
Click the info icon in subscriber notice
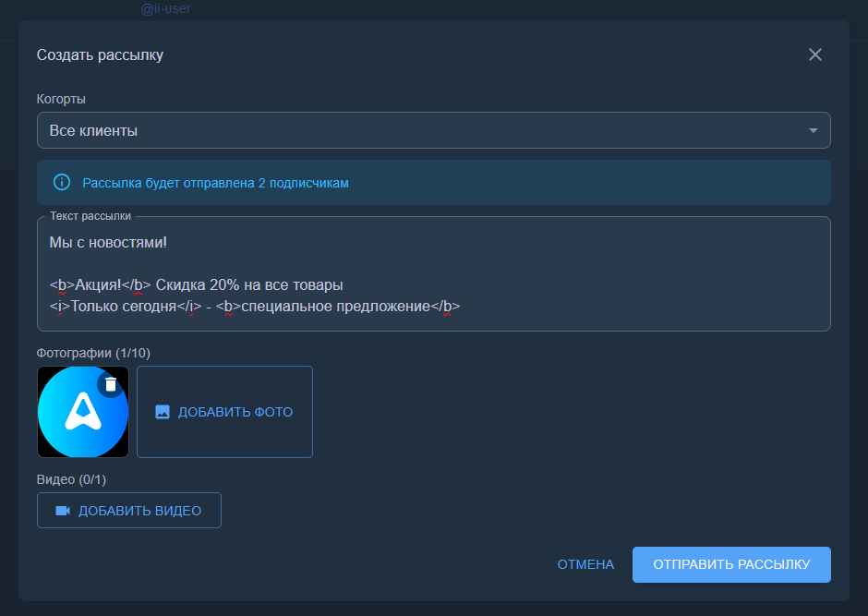[62, 182]
